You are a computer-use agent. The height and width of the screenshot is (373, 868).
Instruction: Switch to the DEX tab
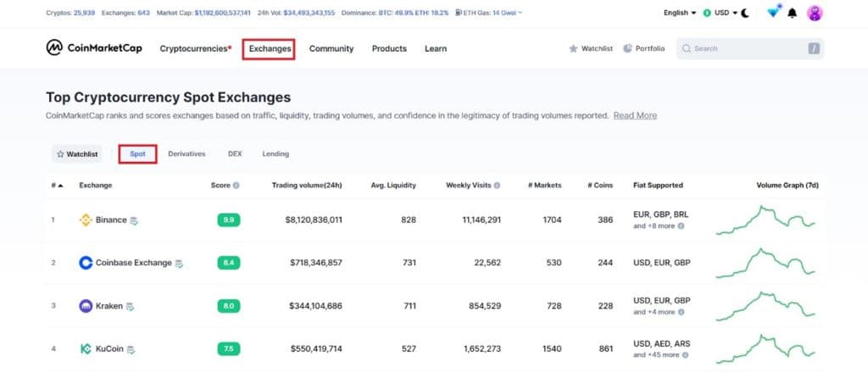click(235, 153)
